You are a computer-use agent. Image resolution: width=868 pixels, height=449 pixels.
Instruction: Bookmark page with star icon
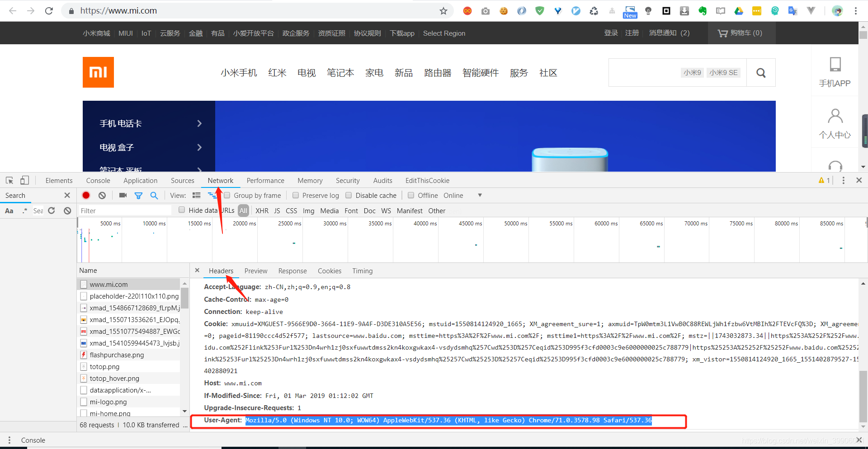click(x=443, y=11)
